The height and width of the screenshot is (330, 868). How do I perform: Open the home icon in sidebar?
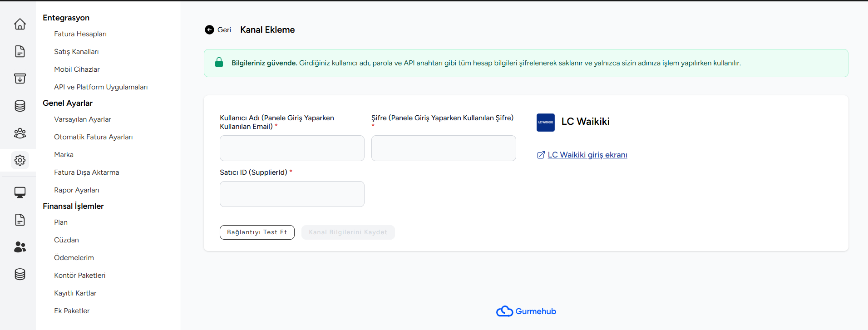tap(20, 24)
